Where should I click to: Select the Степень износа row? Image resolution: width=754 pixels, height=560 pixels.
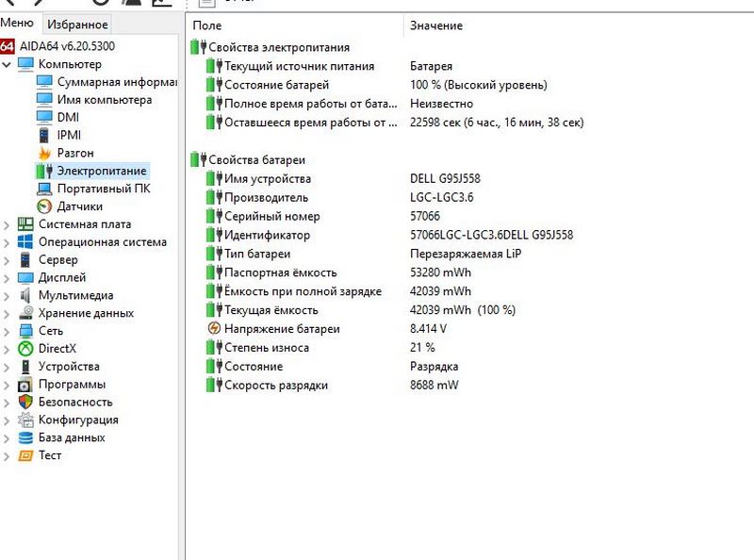266,348
